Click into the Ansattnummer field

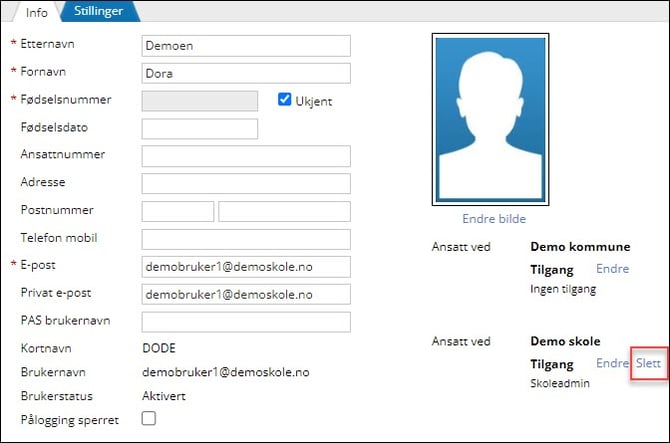click(x=246, y=156)
